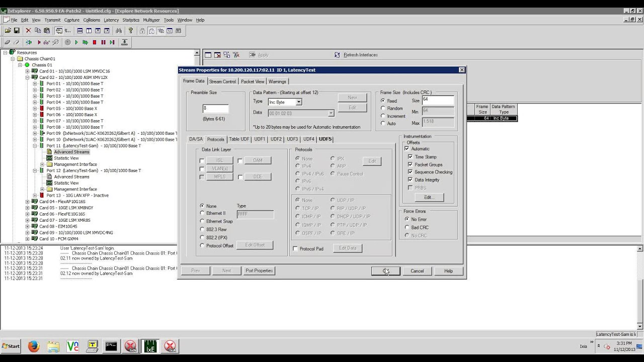Viewport: 644px width, 362px height.
Task: Select Statistic View under Port 11
Action: pos(66,158)
